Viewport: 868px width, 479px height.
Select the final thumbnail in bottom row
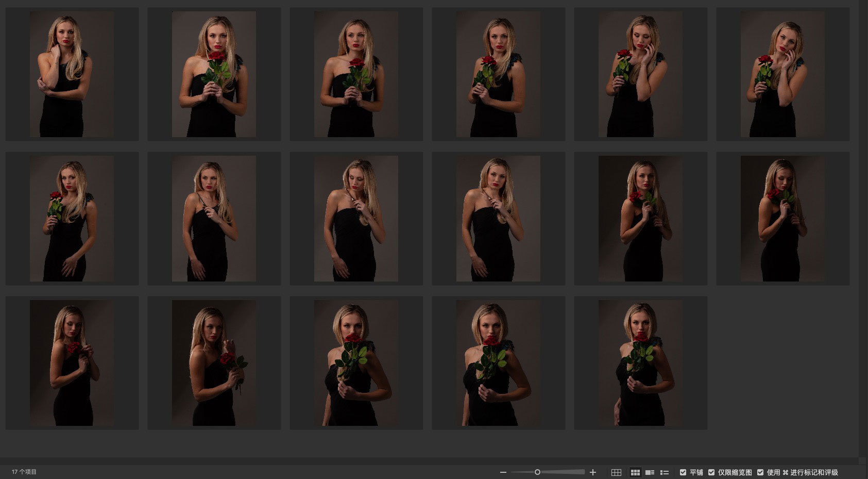(x=640, y=363)
